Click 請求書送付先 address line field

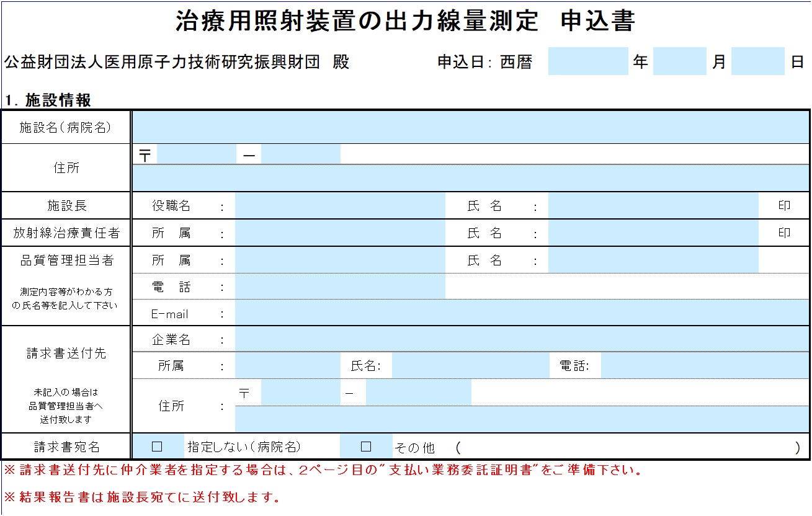tap(522, 419)
